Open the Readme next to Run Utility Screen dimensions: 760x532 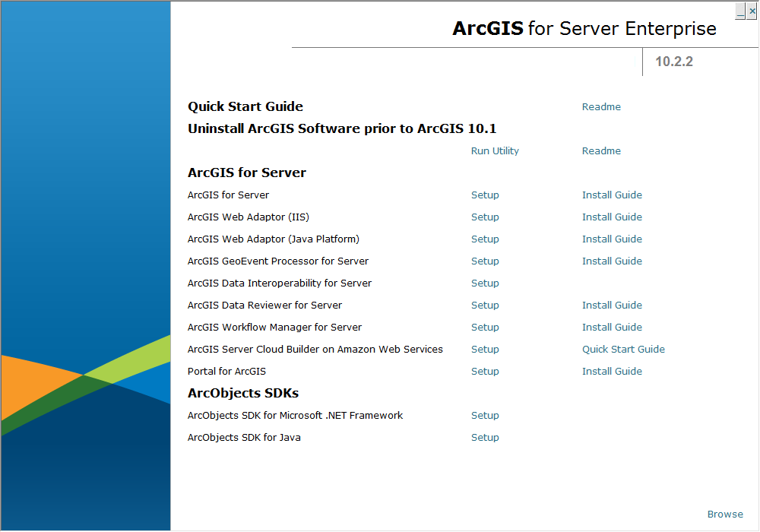601,150
